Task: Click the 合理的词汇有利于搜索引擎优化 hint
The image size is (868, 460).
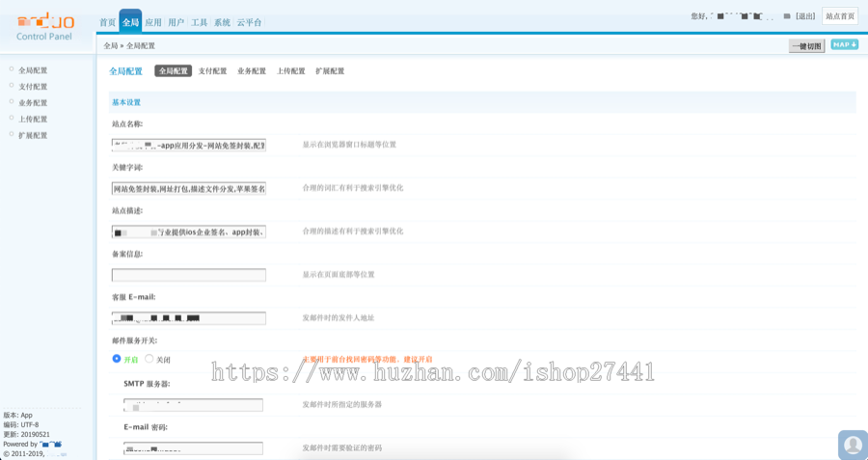Action: [x=353, y=188]
